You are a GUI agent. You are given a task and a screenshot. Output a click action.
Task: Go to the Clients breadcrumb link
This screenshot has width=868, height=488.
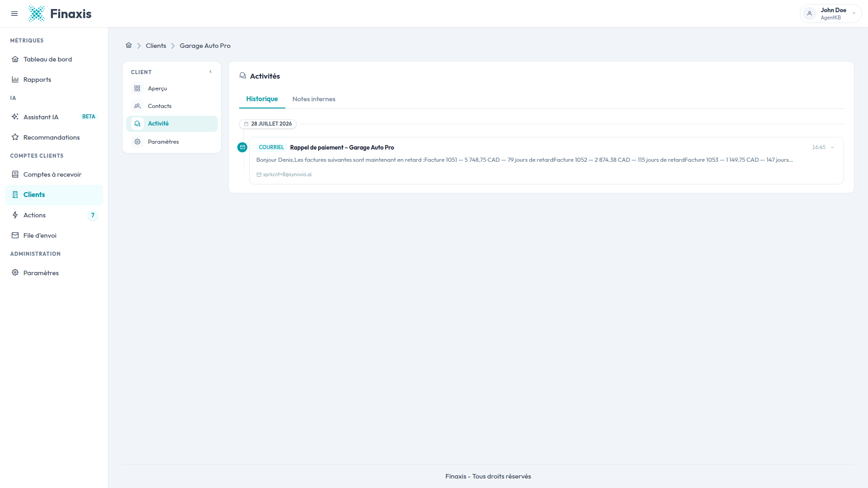coord(156,46)
